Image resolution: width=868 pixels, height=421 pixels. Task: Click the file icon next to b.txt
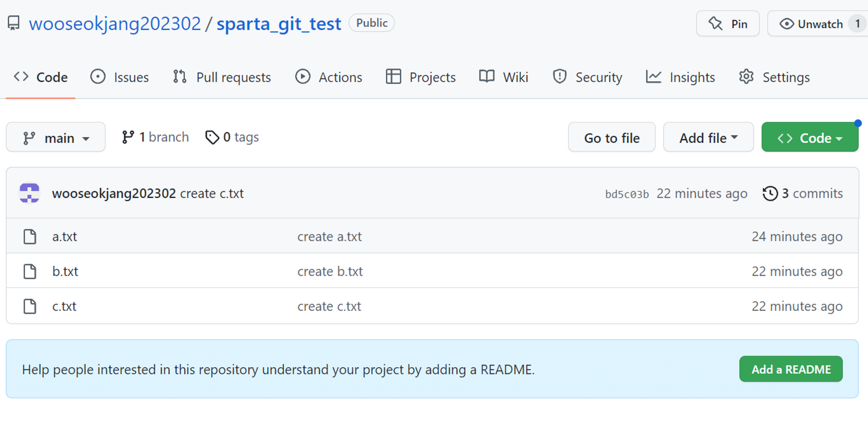pos(30,271)
